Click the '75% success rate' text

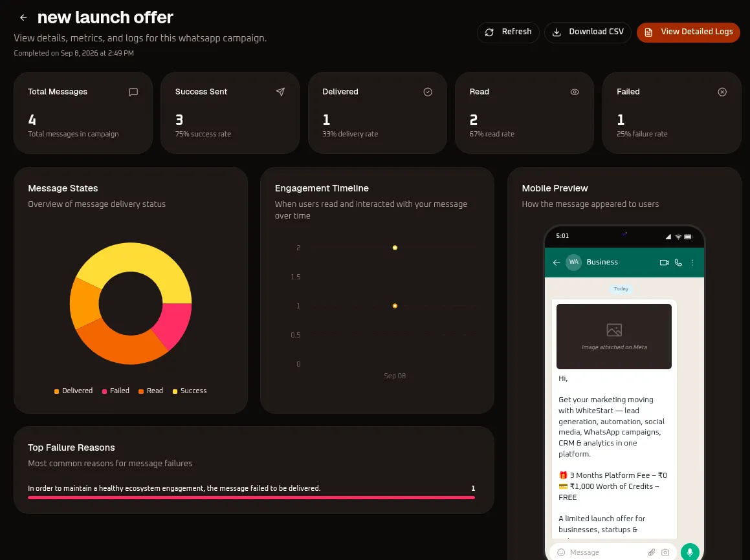(x=203, y=135)
